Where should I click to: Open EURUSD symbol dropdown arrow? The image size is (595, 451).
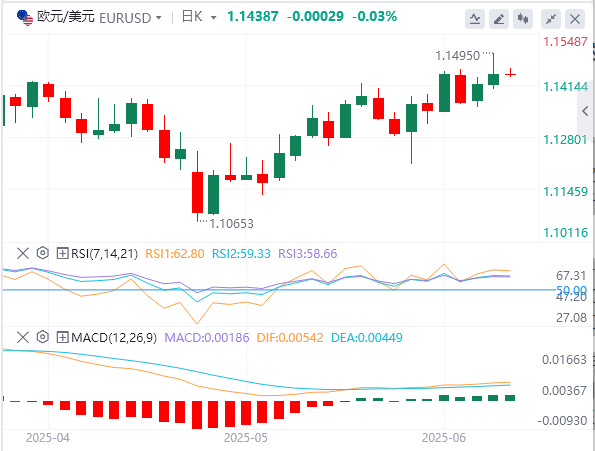[159, 18]
